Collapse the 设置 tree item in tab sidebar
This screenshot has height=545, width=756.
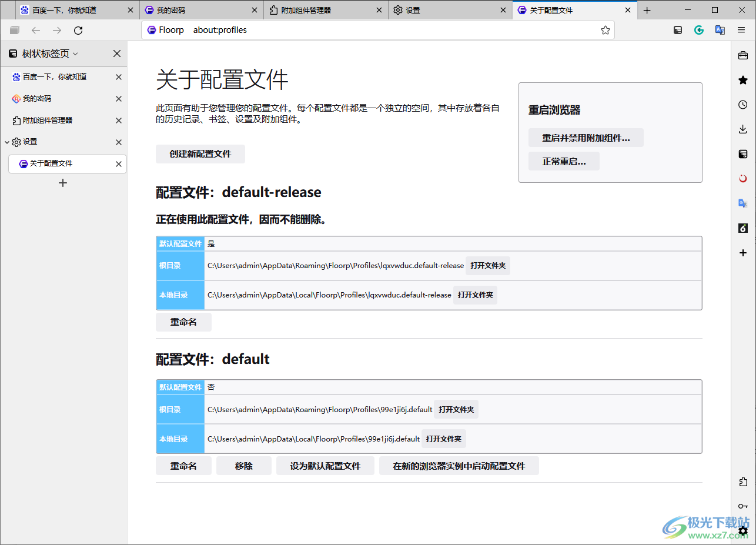coord(8,142)
